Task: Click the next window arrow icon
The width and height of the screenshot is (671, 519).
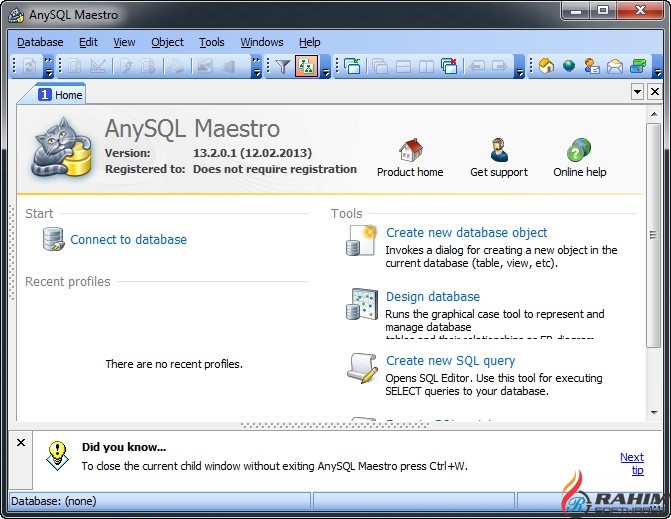Action: pos(499,66)
